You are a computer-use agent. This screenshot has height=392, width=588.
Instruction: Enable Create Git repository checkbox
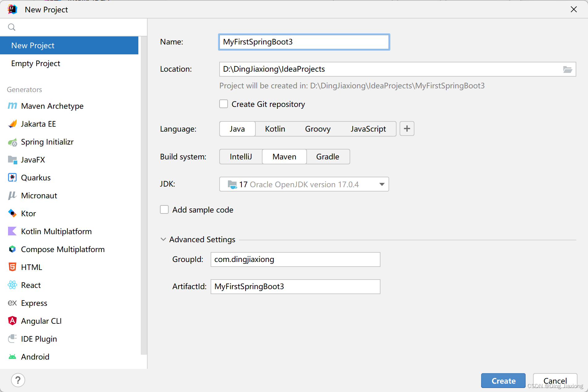224,104
